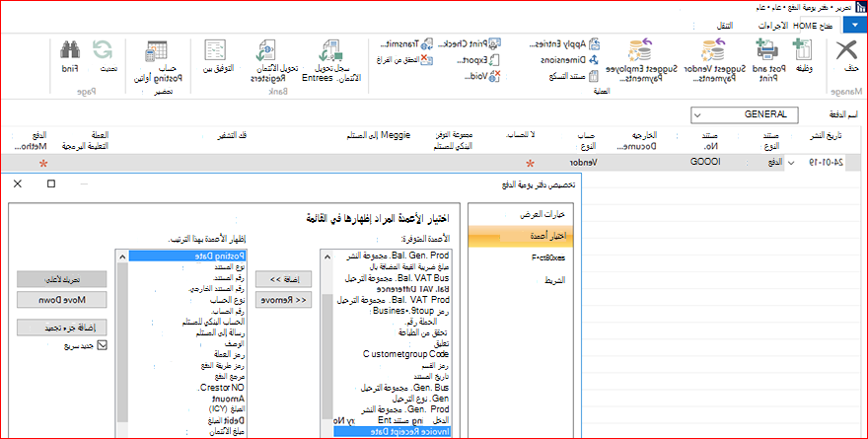Select الشريط in the dialog sidebar
The image size is (868, 439).
tap(521, 280)
